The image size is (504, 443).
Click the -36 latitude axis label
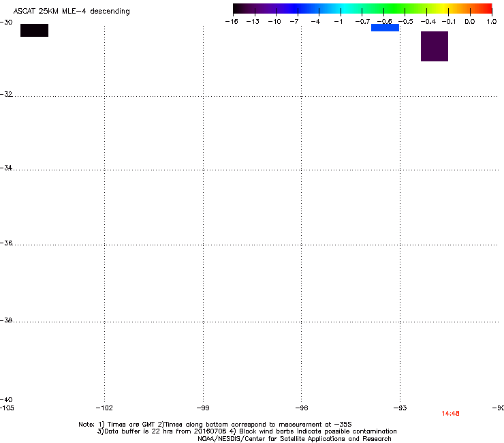tap(6, 243)
